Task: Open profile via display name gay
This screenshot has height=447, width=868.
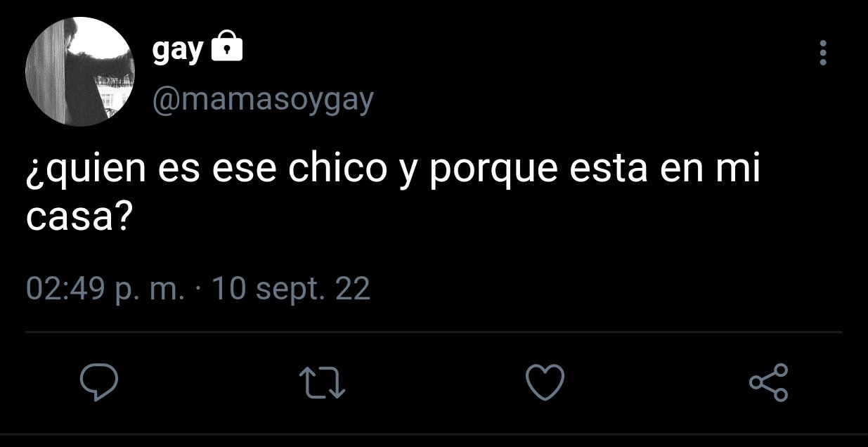Action: (x=178, y=50)
